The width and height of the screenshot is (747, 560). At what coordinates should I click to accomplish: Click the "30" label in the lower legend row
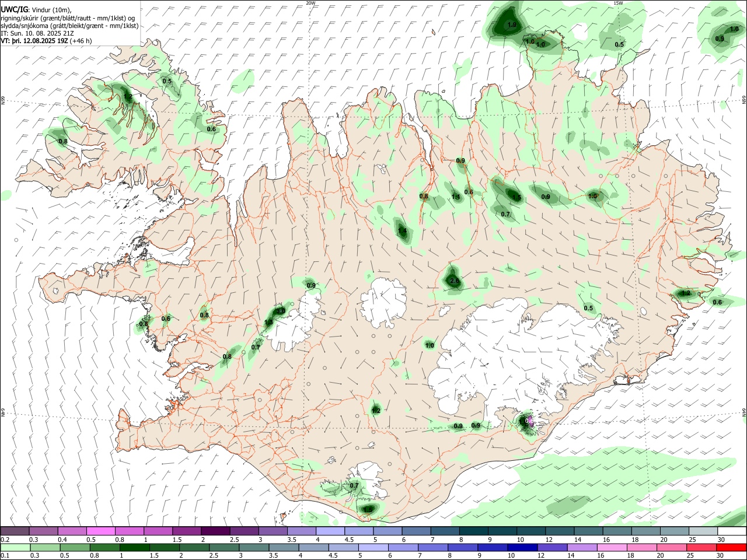click(720, 555)
